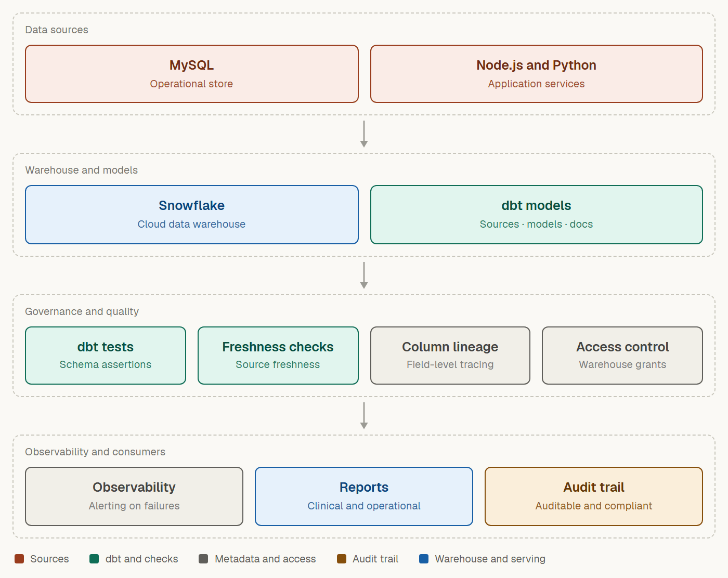Image resolution: width=728 pixels, height=578 pixels.
Task: Click the 'Metadata and access' legend text
Action: [265, 559]
